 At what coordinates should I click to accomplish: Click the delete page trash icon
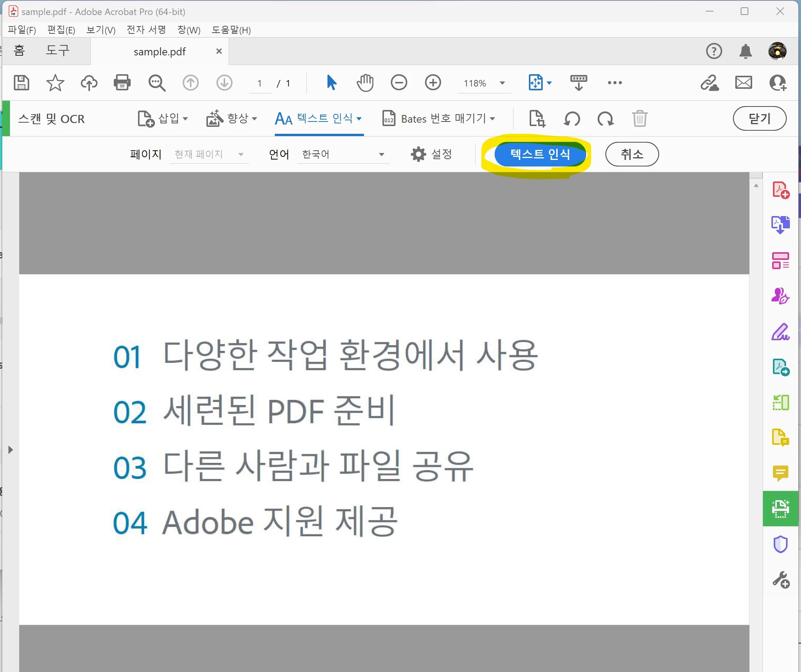coord(640,119)
